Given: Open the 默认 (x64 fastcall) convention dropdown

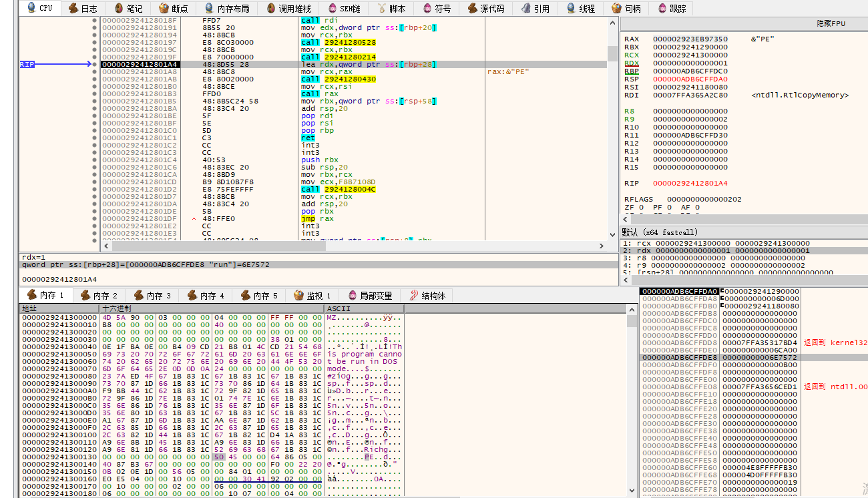Looking at the screenshot, I should click(744, 232).
